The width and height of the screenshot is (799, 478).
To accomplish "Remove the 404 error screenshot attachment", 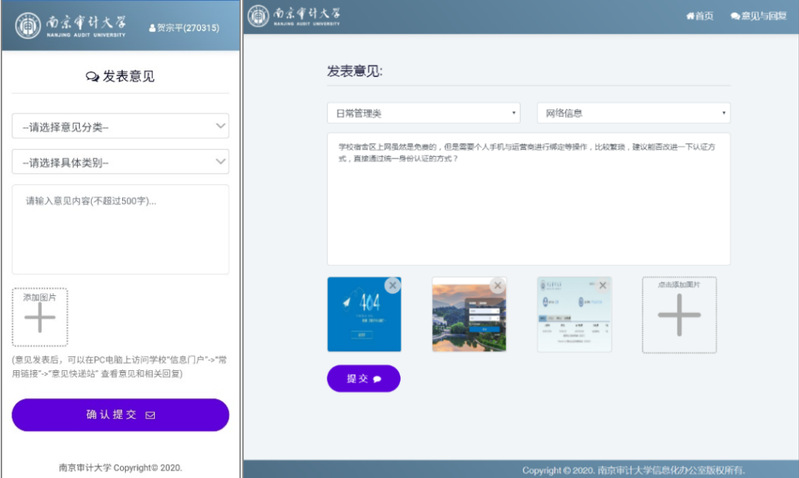I will (x=393, y=285).
